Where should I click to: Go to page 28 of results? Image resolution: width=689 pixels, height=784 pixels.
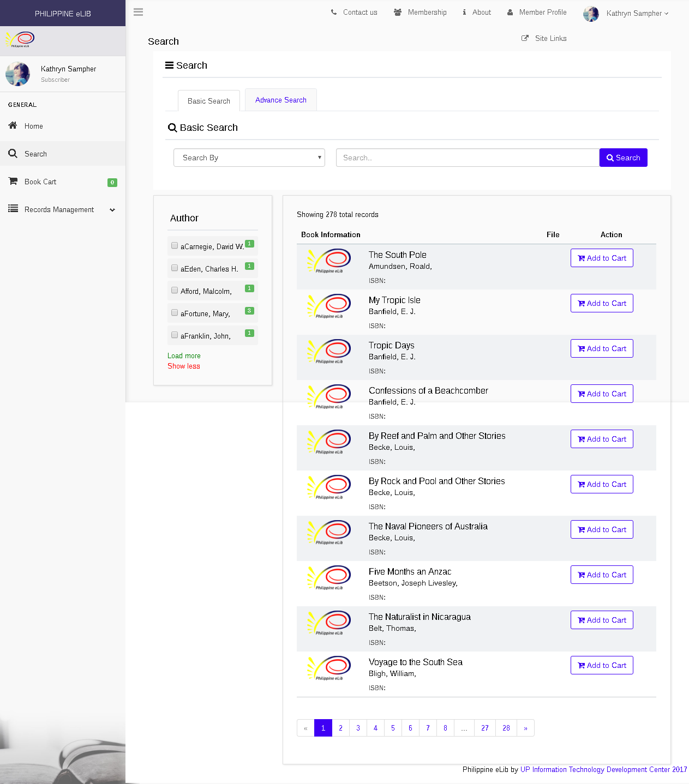pos(506,728)
